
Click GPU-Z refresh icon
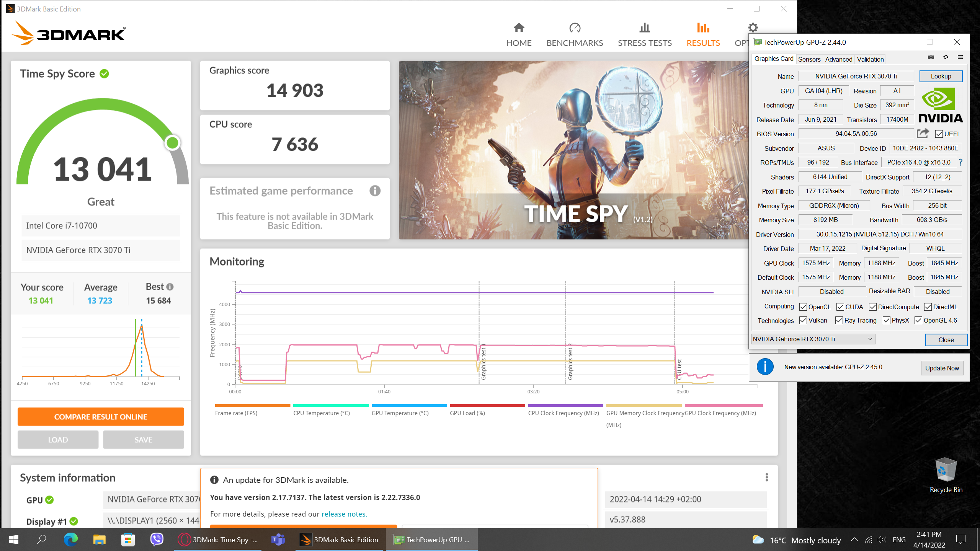pos(946,57)
